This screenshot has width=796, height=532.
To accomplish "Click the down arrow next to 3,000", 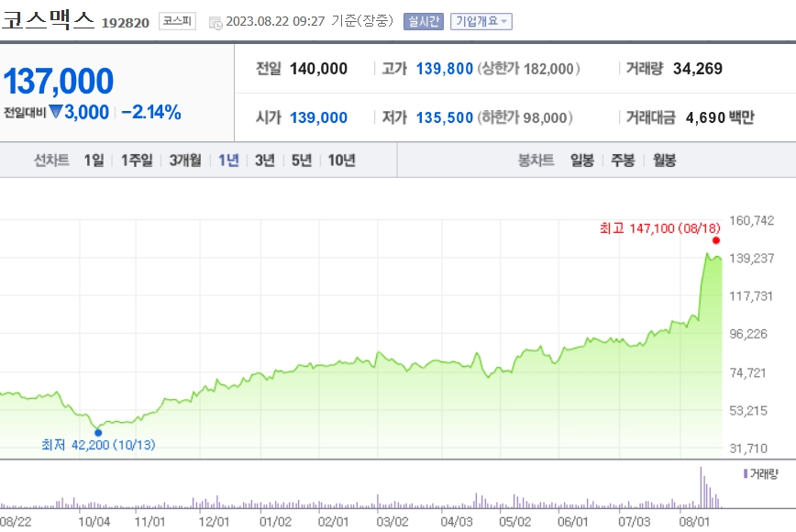I will [55, 111].
